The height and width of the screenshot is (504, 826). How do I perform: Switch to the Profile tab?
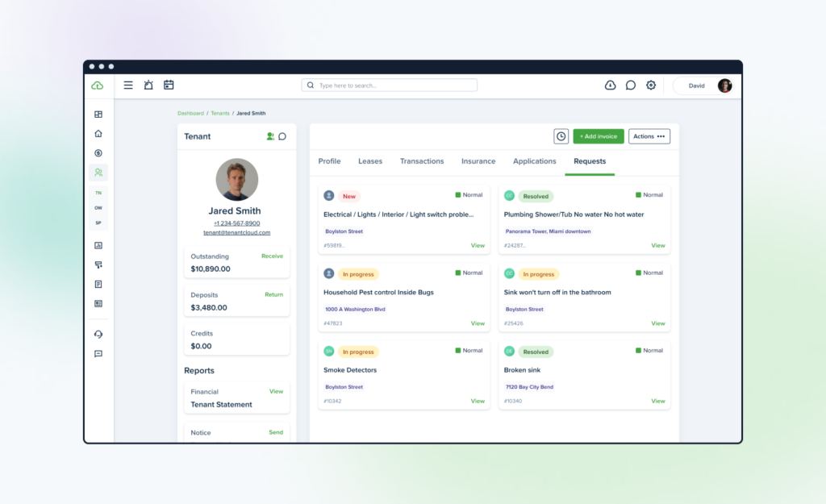[x=329, y=161]
